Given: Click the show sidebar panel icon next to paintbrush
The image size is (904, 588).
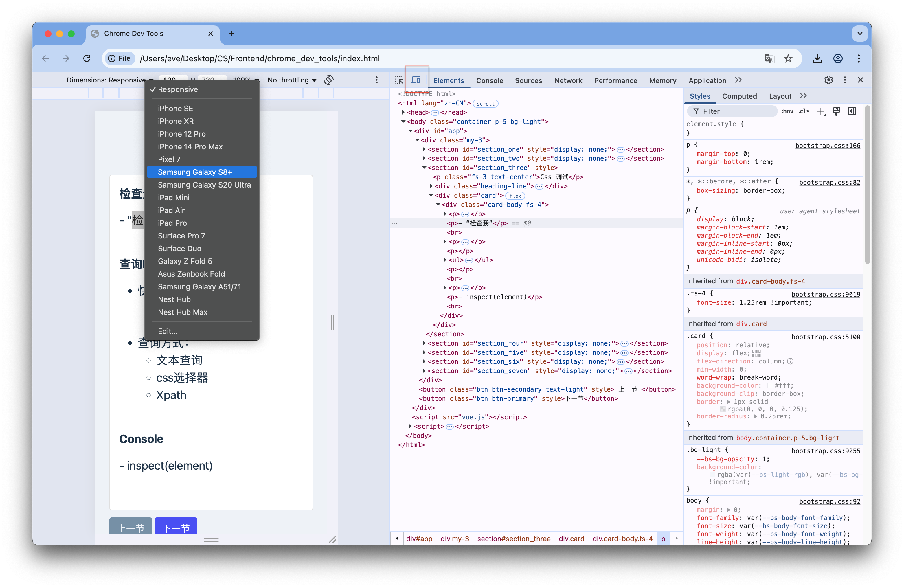Looking at the screenshot, I should (x=852, y=111).
